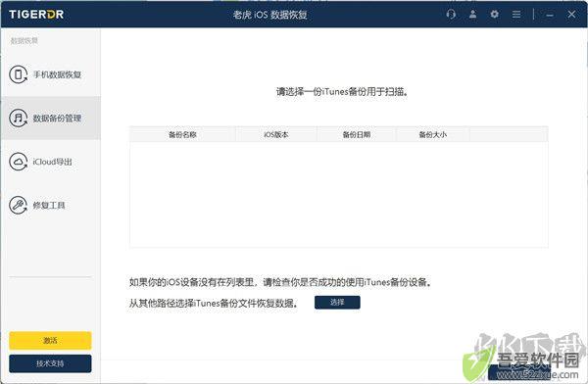Screen dimensions: 588x384
Task: Sort by the iOS版本 column header
Action: click(276, 134)
